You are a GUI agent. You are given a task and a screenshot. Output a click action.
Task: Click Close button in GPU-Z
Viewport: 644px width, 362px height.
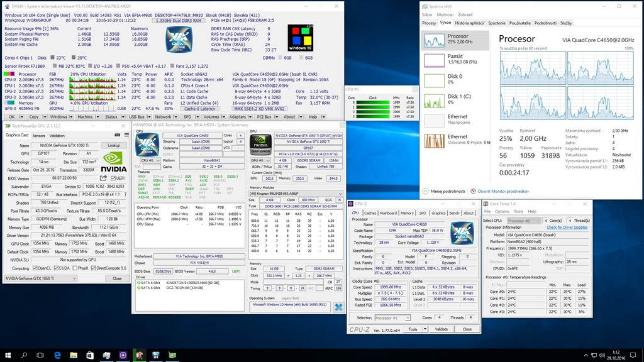point(117,278)
